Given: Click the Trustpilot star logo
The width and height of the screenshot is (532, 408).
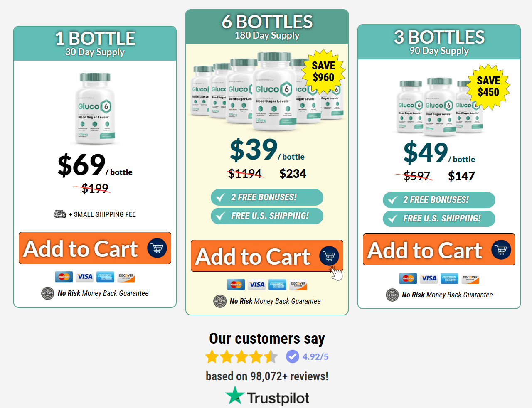Looking at the screenshot, I should pos(235,396).
